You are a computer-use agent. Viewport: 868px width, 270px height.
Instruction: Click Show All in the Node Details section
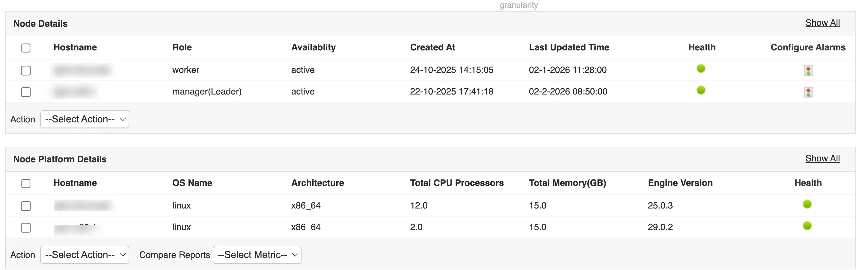click(x=822, y=22)
